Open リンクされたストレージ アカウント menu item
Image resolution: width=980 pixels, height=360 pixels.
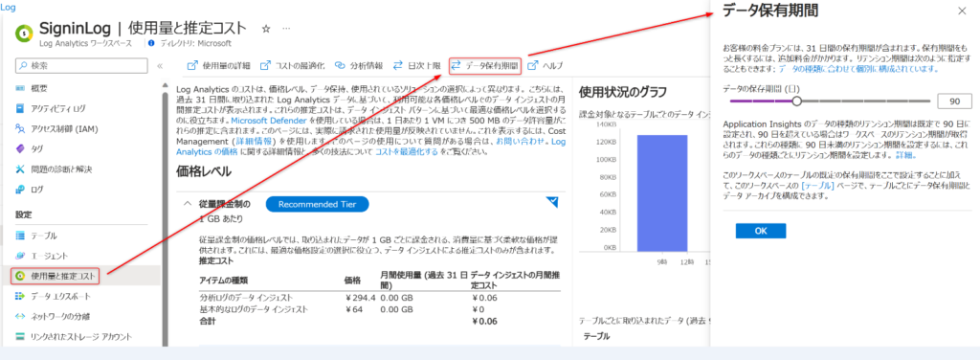(x=81, y=336)
